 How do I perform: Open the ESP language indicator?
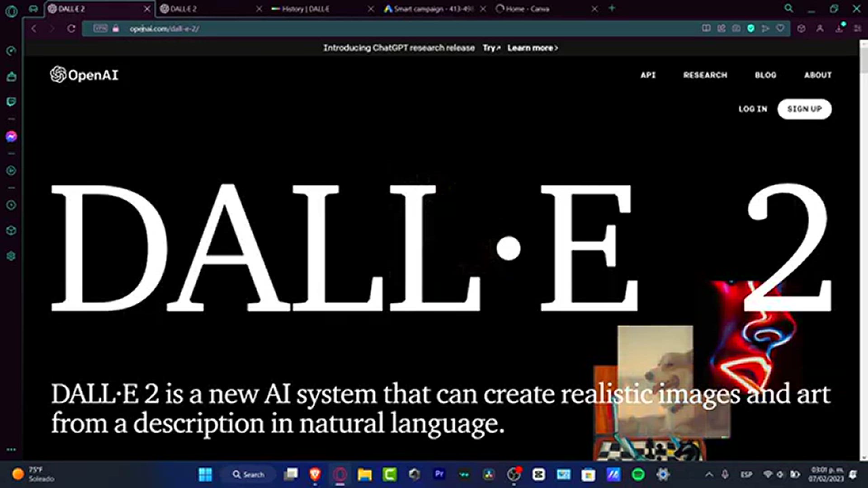746,474
